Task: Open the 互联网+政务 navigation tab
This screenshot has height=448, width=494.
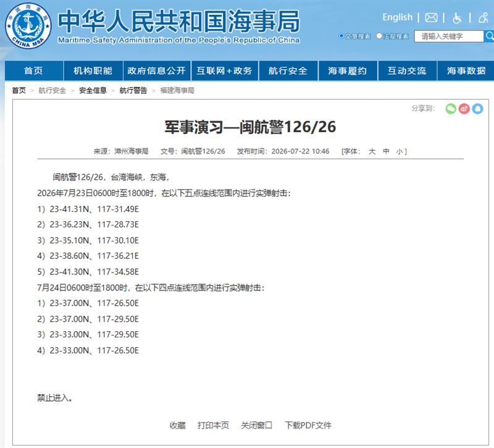Action: pos(224,70)
